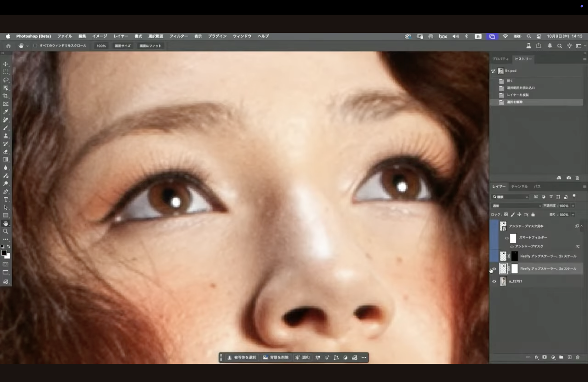Pick the Type tool (T icon)
Image resolution: width=588 pixels, height=382 pixels.
tap(6, 199)
